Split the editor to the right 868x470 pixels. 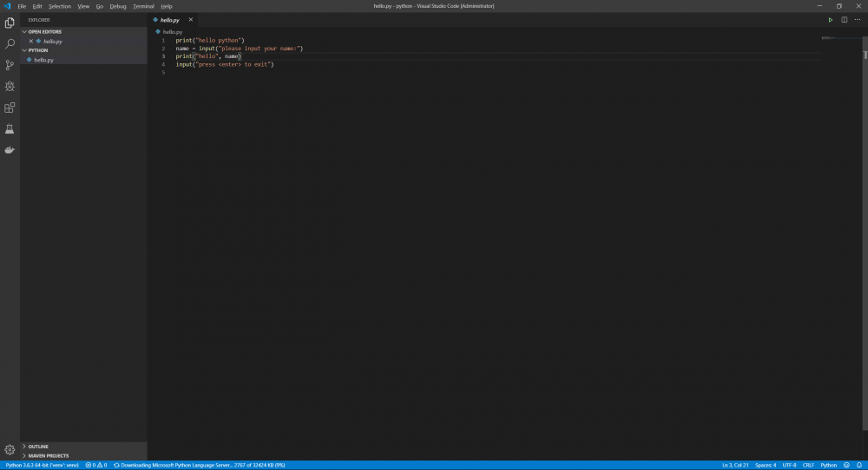(x=845, y=20)
